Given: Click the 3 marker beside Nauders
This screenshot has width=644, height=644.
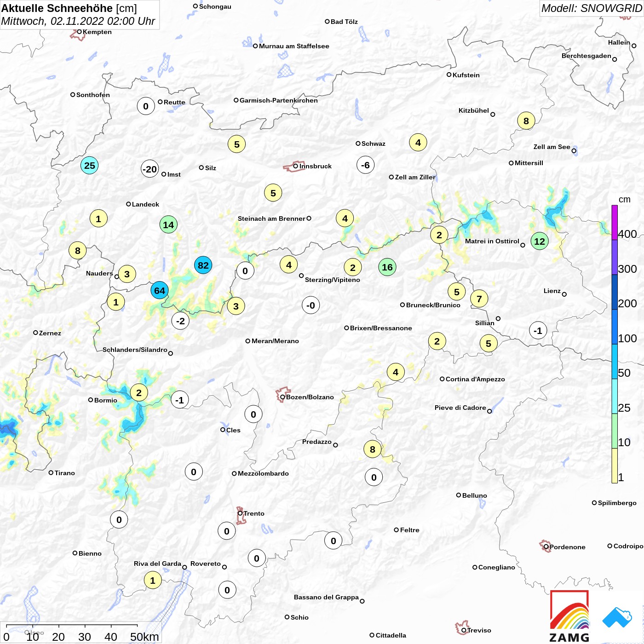Looking at the screenshot, I should tap(127, 274).
